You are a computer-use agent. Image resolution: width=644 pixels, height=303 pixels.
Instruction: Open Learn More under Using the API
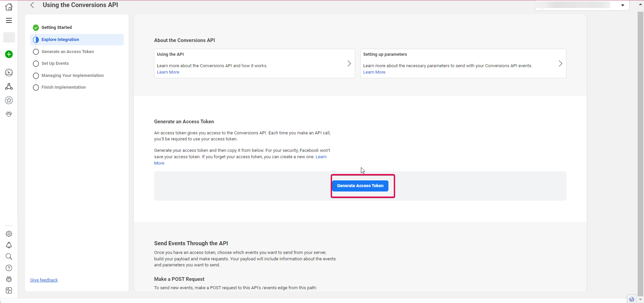[168, 72]
